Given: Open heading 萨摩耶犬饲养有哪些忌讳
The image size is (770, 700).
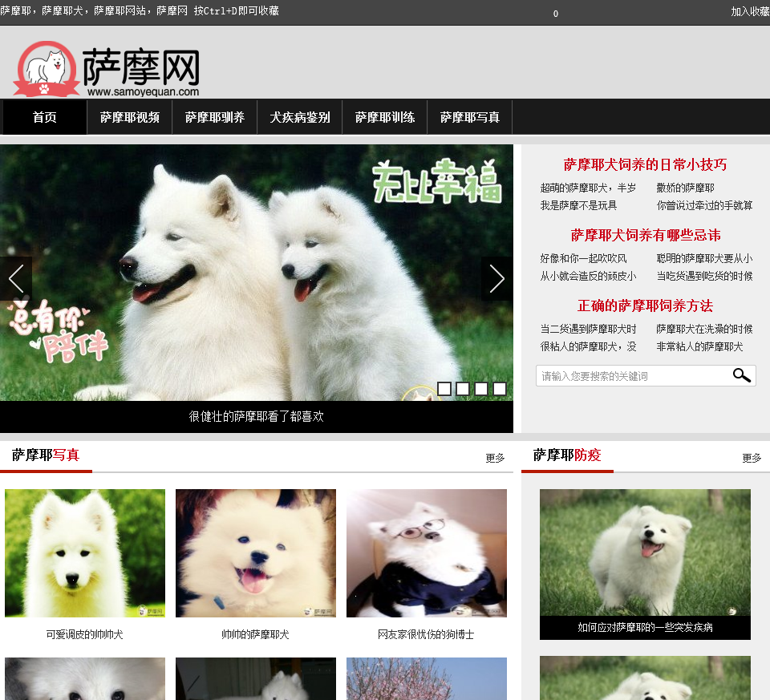Looking at the screenshot, I should point(645,235).
